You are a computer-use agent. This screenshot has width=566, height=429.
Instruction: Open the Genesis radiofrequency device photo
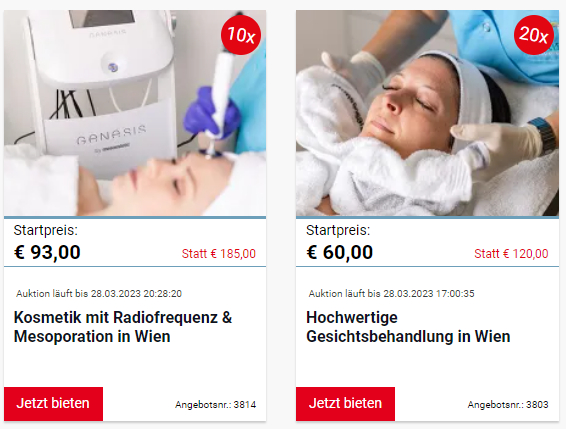(135, 113)
